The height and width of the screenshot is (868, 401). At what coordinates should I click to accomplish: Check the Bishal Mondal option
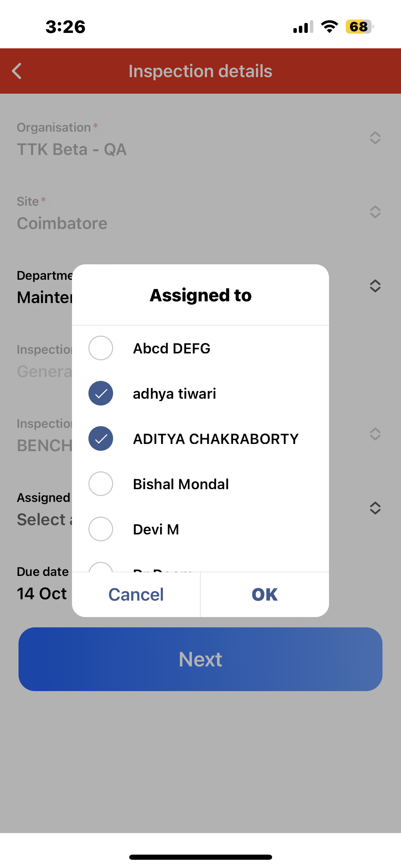pyautogui.click(x=101, y=484)
